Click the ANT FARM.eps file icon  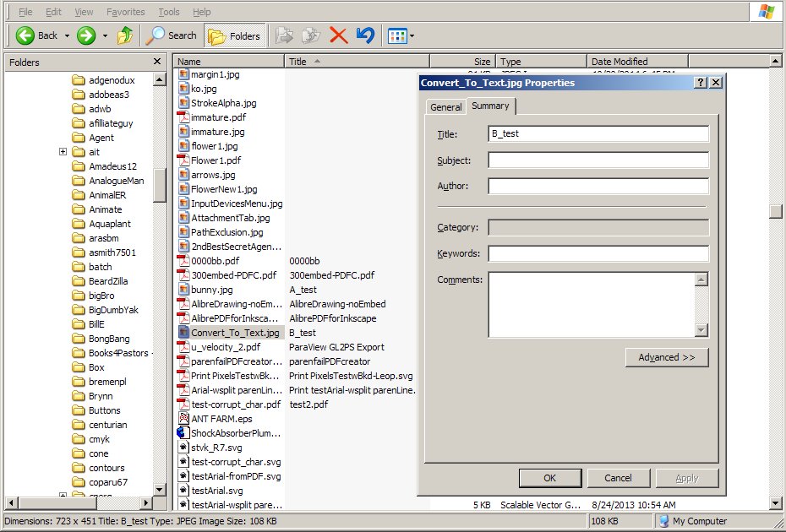point(183,419)
